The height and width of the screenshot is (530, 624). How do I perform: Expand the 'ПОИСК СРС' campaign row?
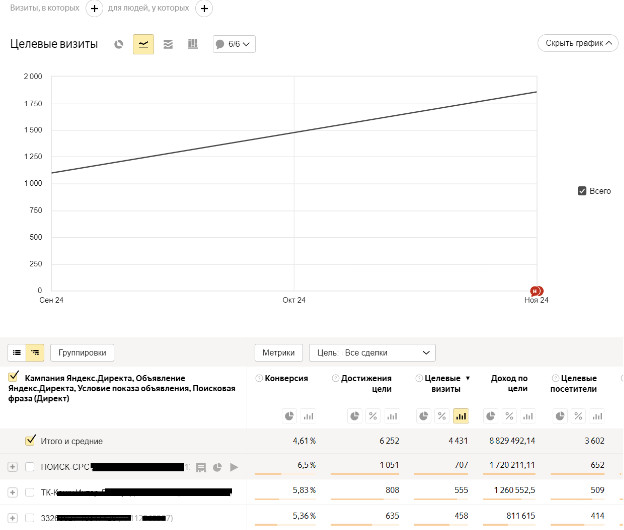(13, 467)
